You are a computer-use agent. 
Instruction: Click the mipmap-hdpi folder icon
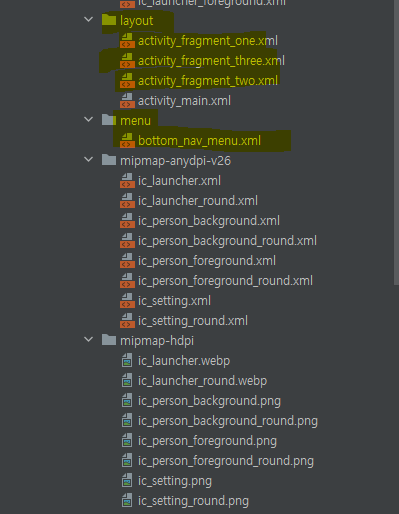109,340
